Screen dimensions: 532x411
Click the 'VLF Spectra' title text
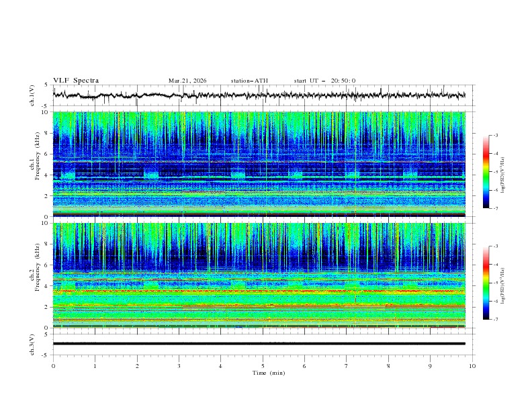coord(76,81)
